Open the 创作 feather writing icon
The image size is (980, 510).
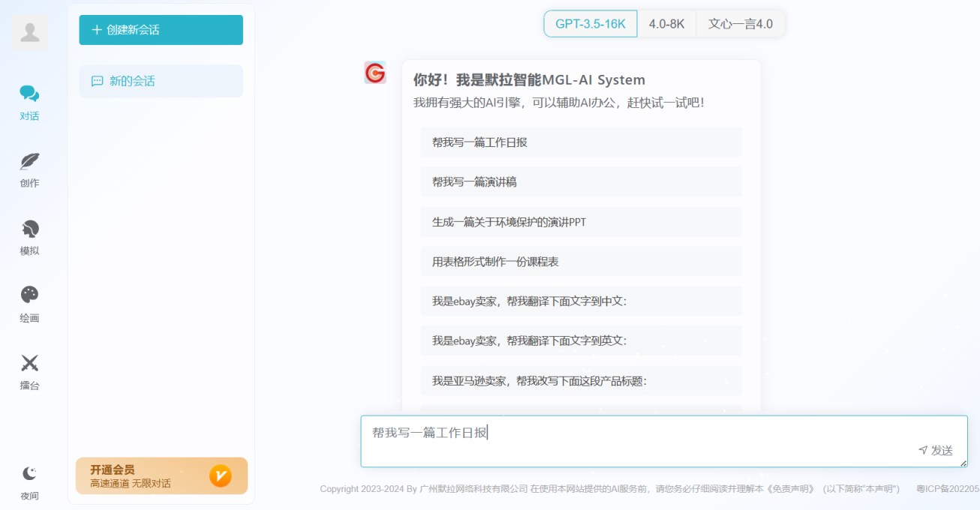coord(29,161)
